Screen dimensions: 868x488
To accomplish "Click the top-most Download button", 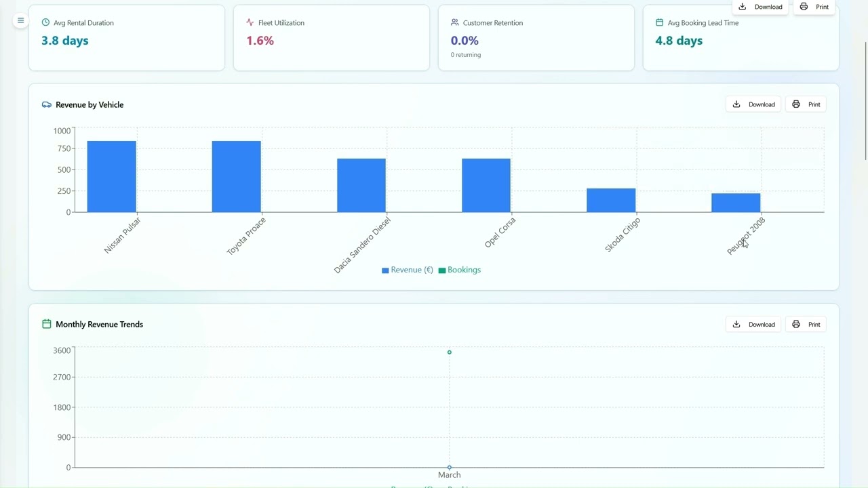I will pyautogui.click(x=760, y=7).
